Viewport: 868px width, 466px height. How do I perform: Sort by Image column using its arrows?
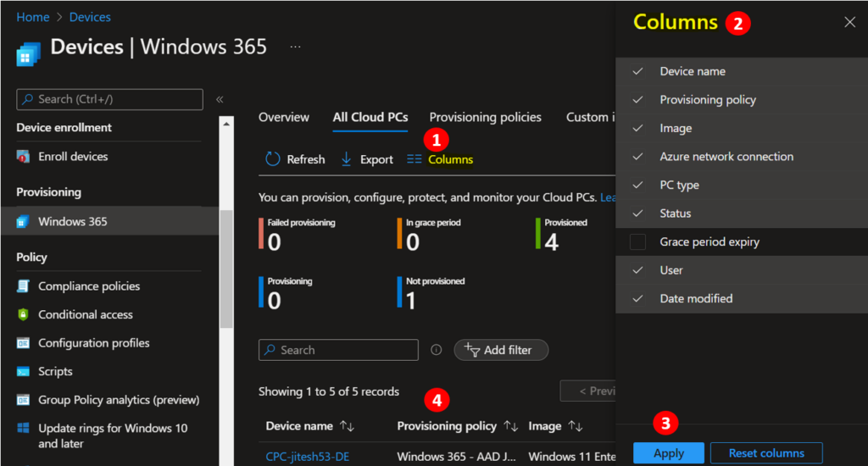576,426
